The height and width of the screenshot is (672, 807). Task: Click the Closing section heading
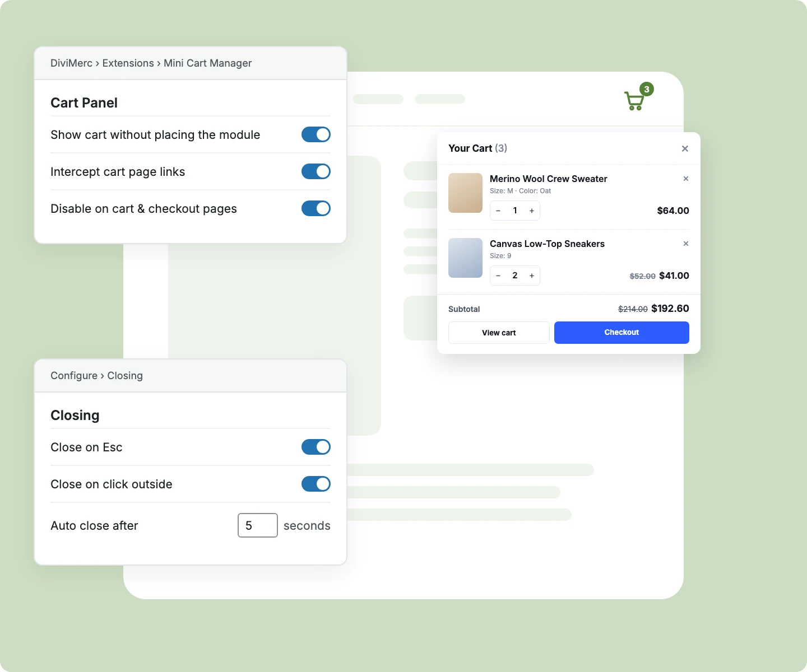coord(75,416)
